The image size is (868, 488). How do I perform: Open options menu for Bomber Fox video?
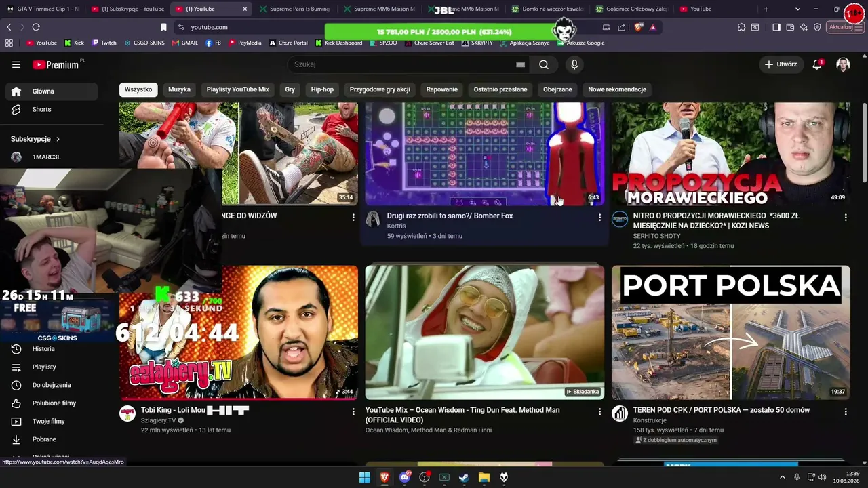599,218
